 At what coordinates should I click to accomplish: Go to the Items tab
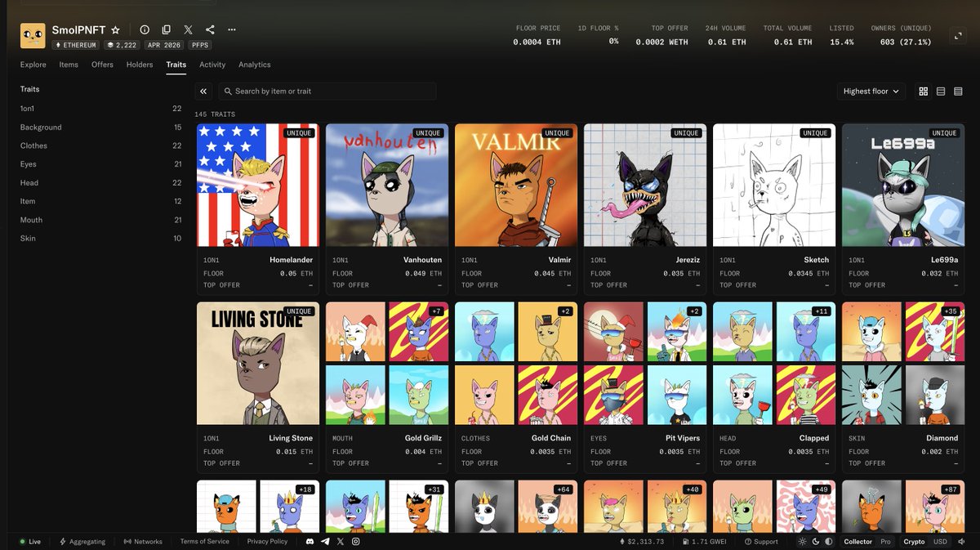point(69,65)
